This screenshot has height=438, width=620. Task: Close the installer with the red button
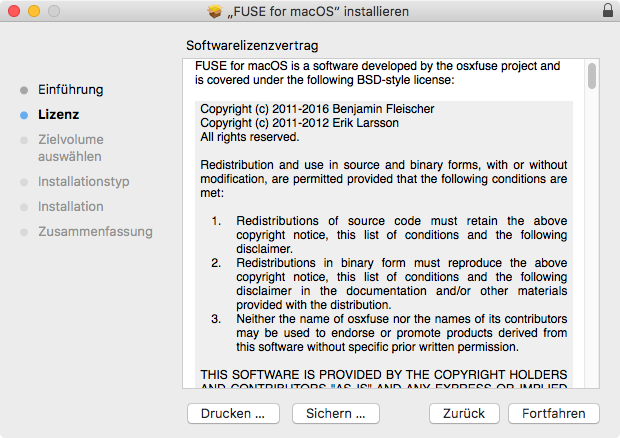tap(13, 11)
